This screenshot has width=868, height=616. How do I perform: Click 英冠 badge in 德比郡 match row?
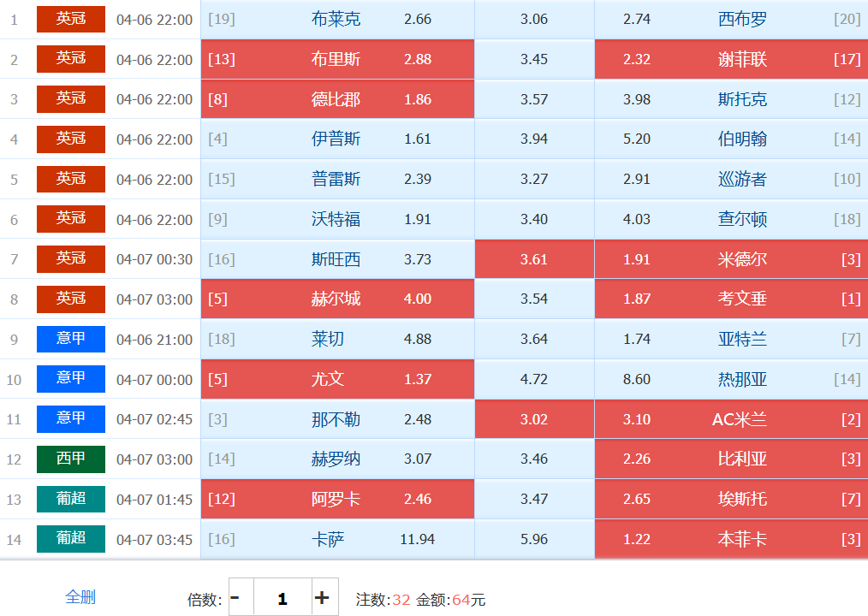[71, 98]
